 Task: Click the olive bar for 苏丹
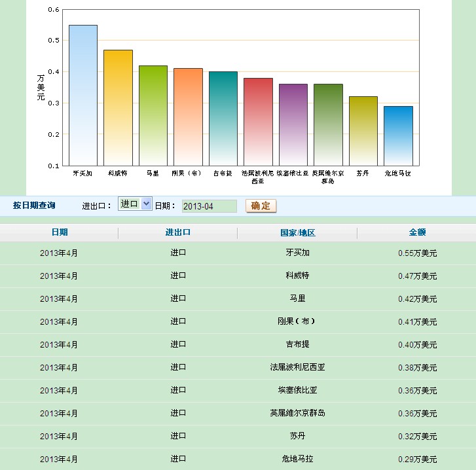pos(363,131)
